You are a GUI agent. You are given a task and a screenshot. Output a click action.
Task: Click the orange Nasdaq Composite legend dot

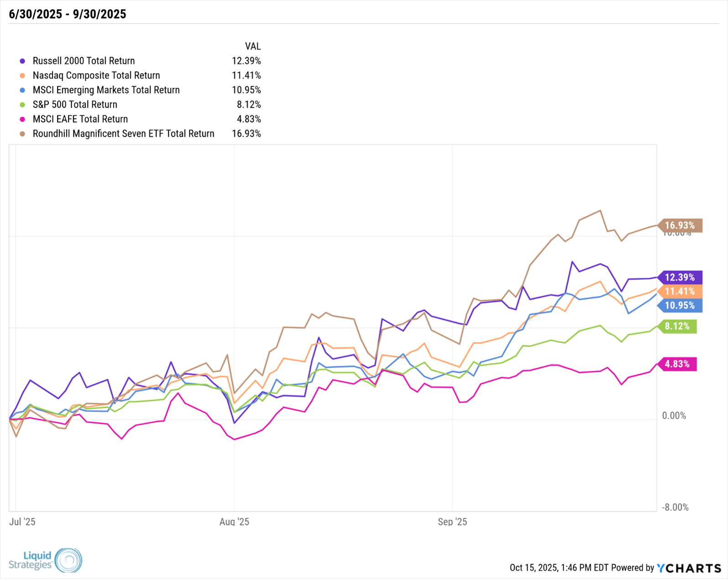tap(22, 76)
